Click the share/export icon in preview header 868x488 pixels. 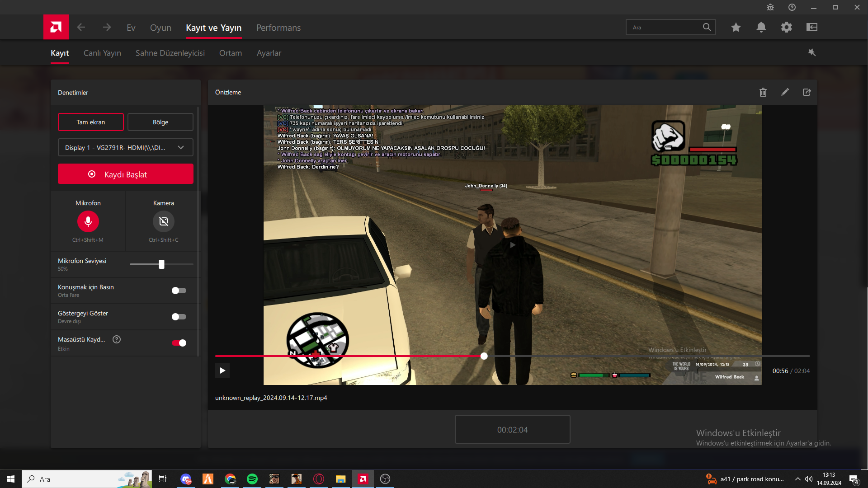(807, 92)
